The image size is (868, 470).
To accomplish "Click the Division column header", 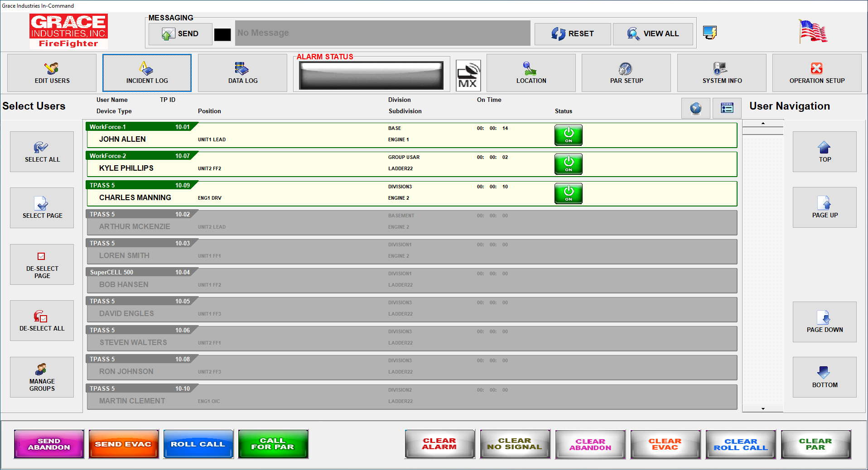I will 399,100.
